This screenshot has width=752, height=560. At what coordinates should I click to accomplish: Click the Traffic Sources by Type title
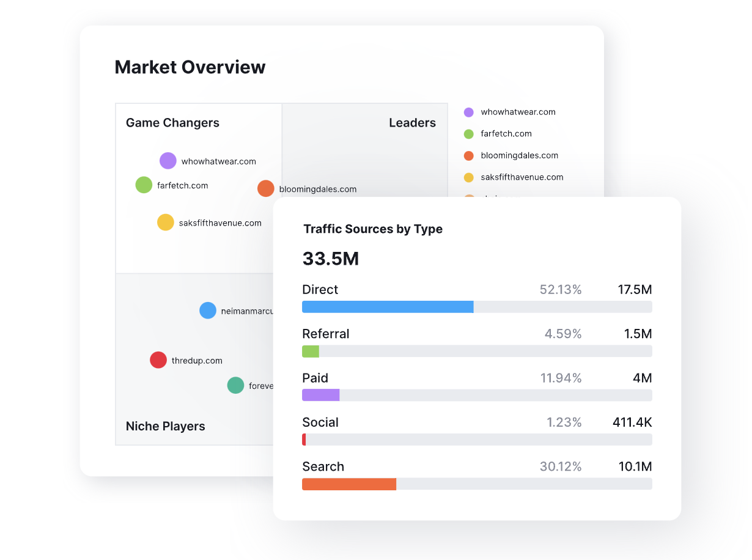click(x=373, y=229)
